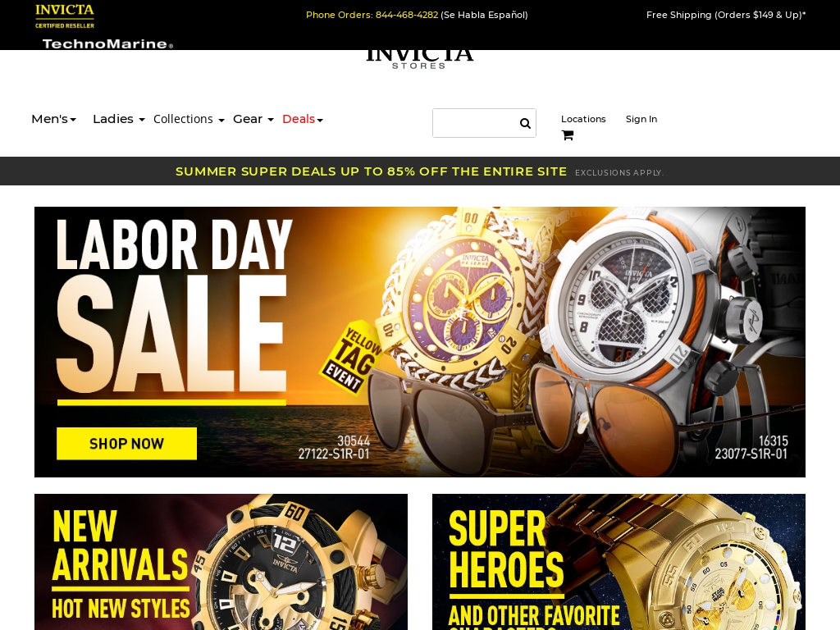Screen dimensions: 840x630
Task: Click the Labor Day Sale hero image
Action: click(420, 342)
